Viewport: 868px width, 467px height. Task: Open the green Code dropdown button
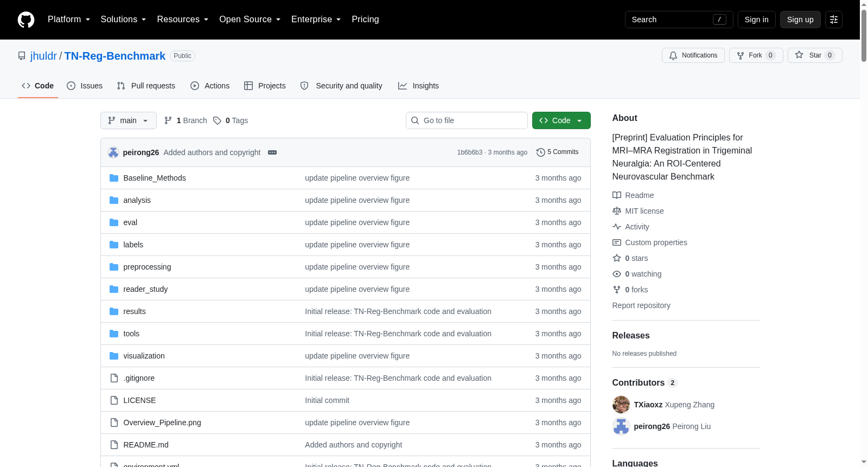click(561, 120)
